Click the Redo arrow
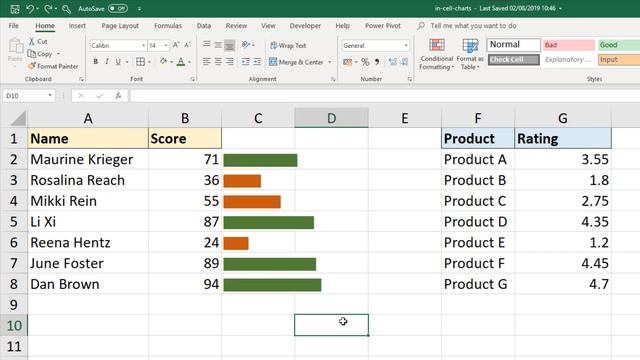640x360 pixels. tap(48, 9)
